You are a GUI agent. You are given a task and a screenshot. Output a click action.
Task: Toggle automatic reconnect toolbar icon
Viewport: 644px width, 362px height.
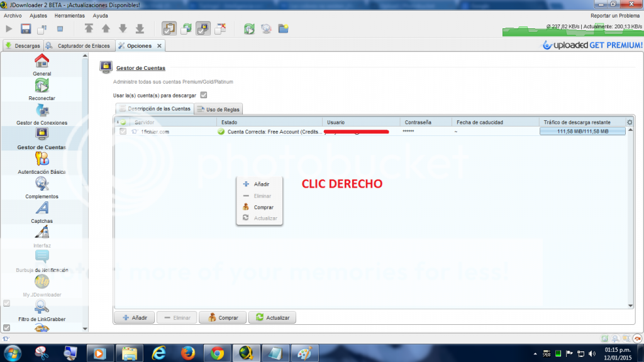(186, 29)
